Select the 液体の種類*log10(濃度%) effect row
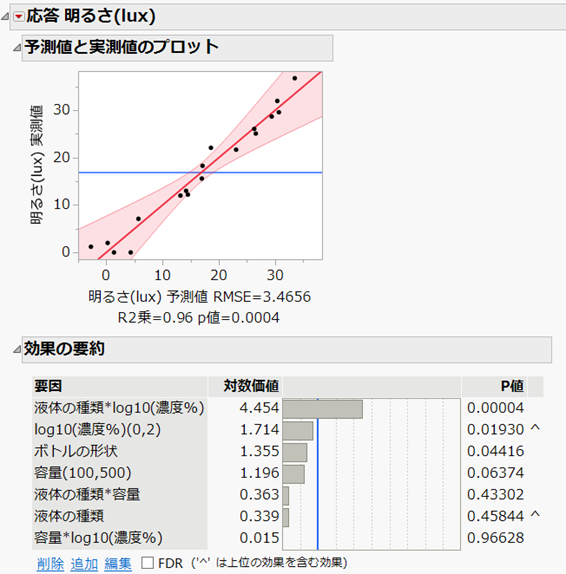Screen dimensions: 566x574 (119, 408)
